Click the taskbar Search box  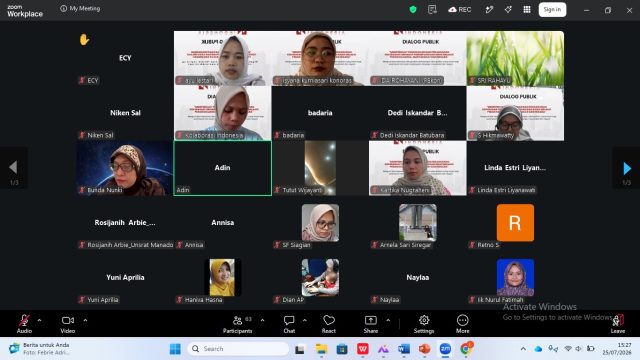point(238,349)
